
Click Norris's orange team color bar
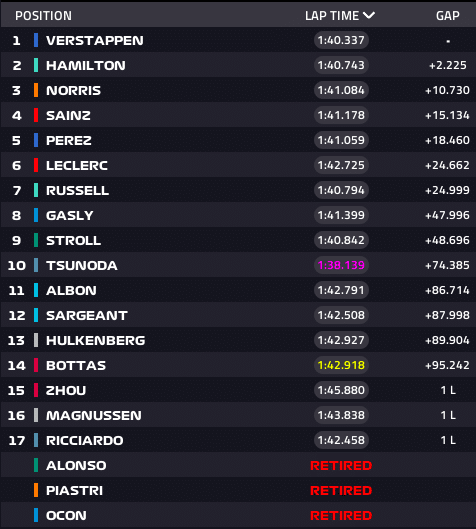coord(36,90)
